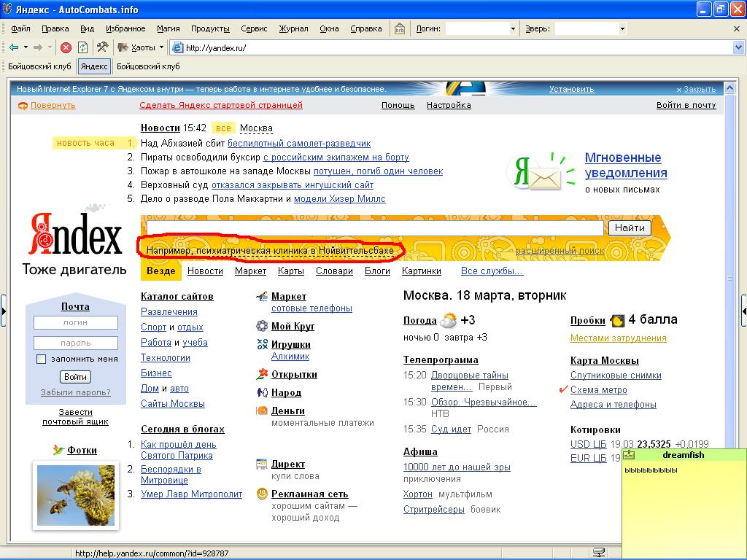The height and width of the screenshot is (560, 747).
Task: Click the weather cloud-sun icon
Action: click(449, 321)
